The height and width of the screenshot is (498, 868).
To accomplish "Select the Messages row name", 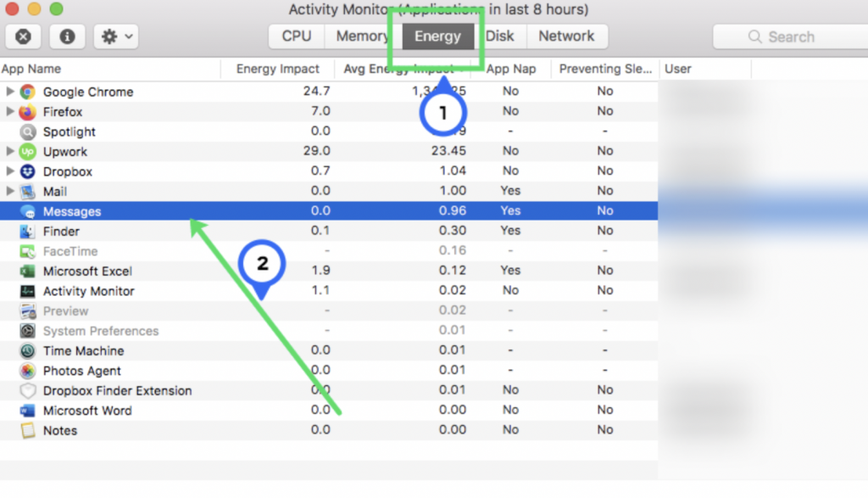I will click(x=72, y=211).
